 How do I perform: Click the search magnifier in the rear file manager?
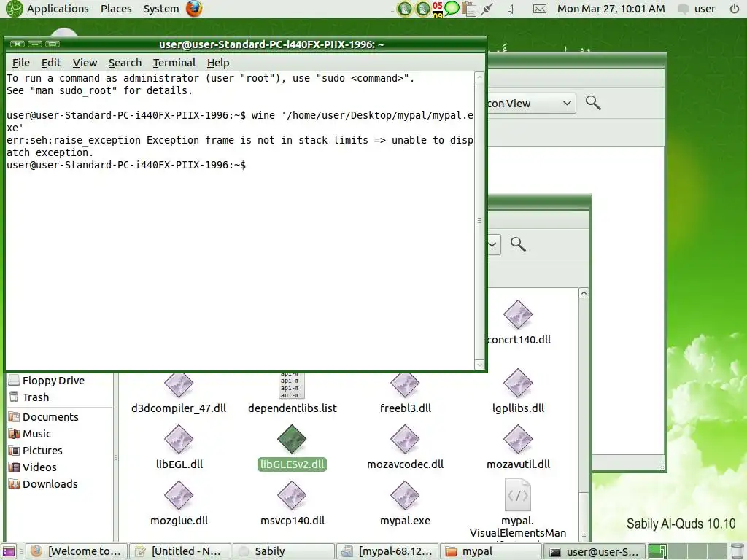pos(593,103)
